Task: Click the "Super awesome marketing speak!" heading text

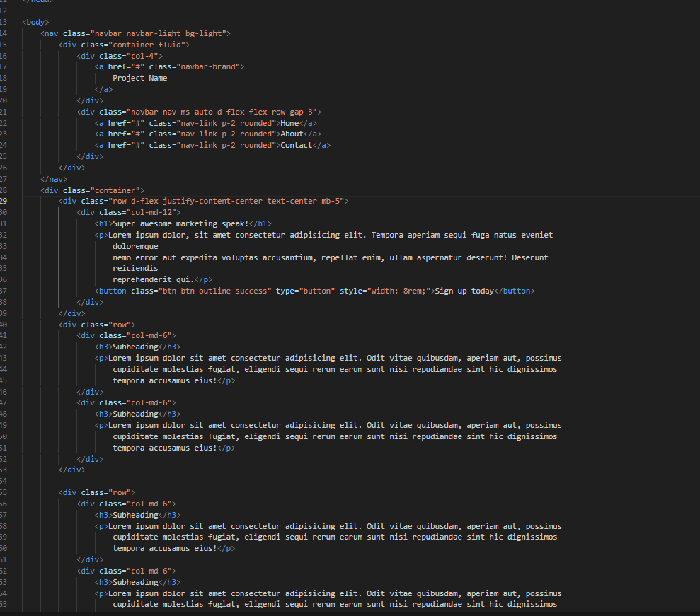Action: 180,223
